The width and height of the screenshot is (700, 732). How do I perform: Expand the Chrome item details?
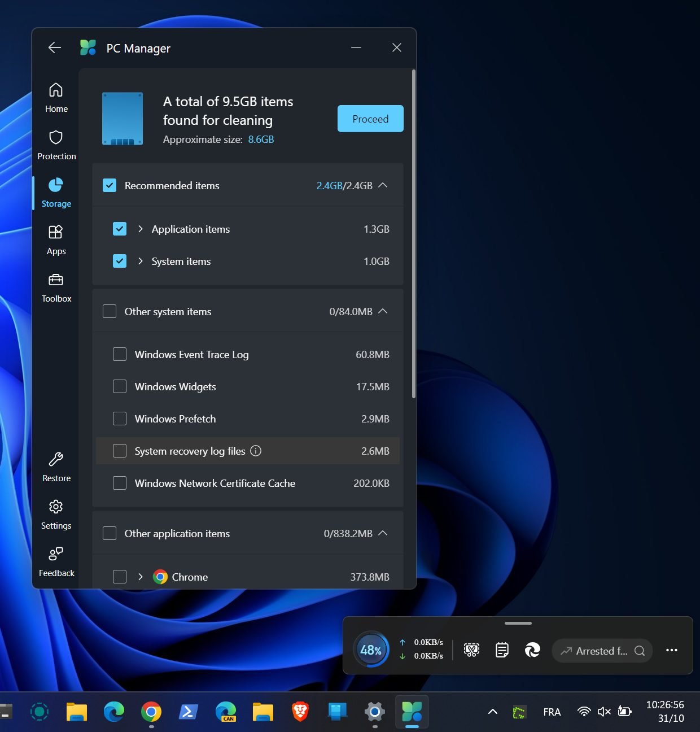[x=141, y=577]
